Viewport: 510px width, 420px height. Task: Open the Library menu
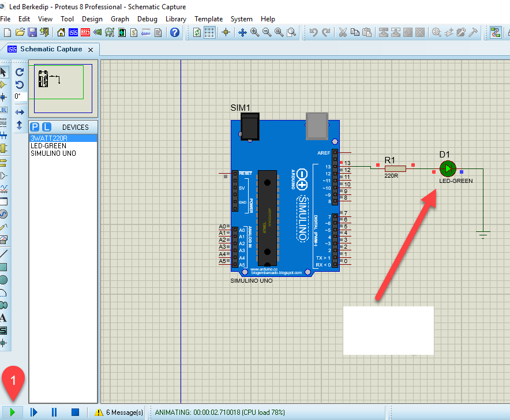tap(176, 19)
